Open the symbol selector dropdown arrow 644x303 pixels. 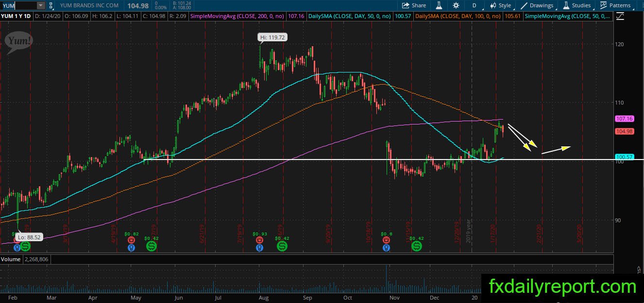41,5
